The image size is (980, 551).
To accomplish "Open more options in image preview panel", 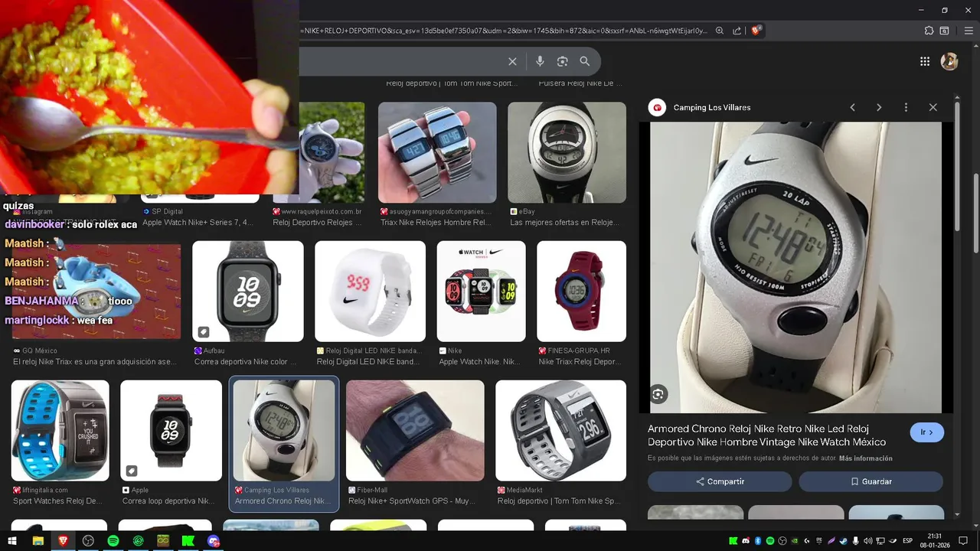I will coord(906,108).
